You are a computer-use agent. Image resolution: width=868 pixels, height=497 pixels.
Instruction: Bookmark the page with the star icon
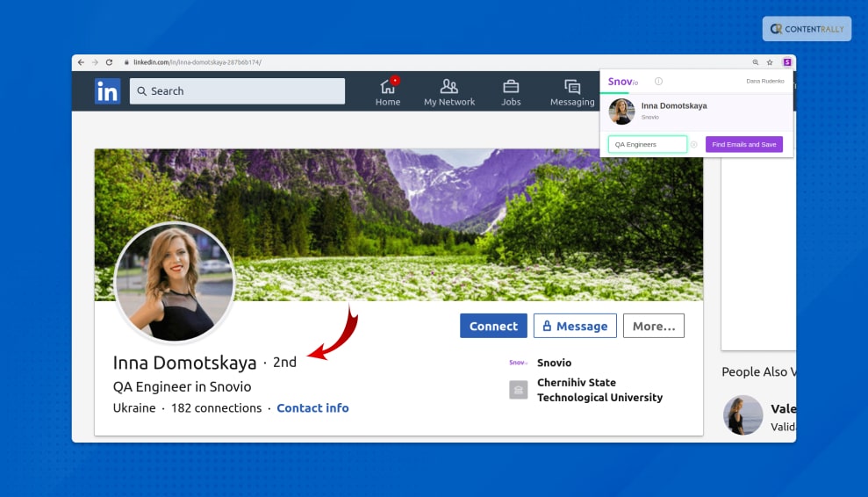click(x=770, y=62)
